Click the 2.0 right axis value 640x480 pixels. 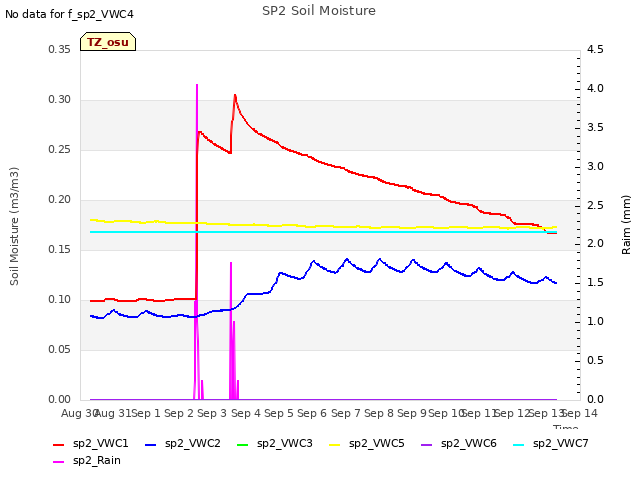click(x=595, y=244)
